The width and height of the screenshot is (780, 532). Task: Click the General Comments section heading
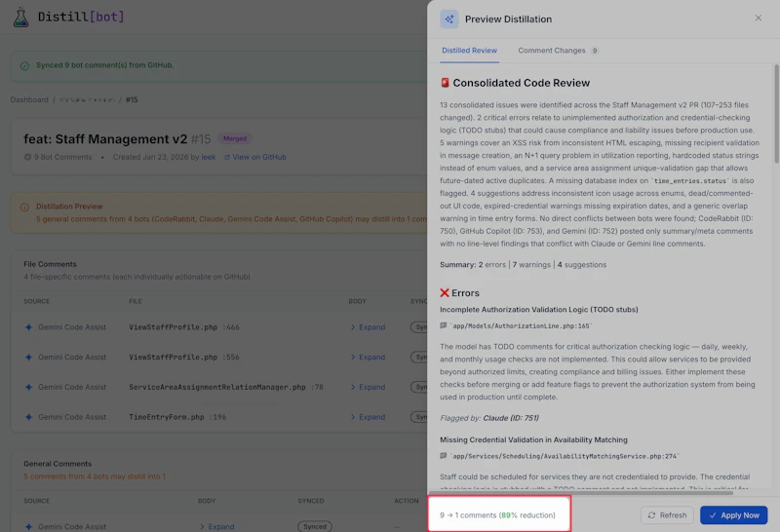[x=58, y=464]
